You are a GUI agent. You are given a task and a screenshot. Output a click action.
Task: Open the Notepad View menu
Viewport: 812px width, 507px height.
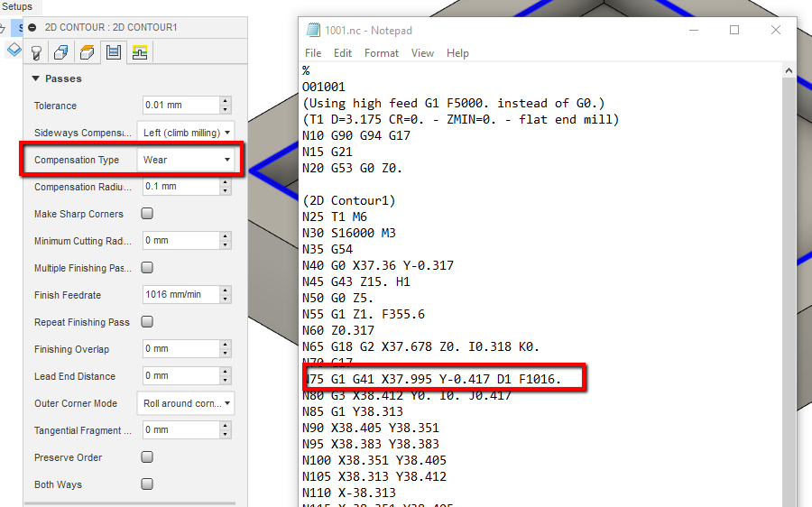422,53
